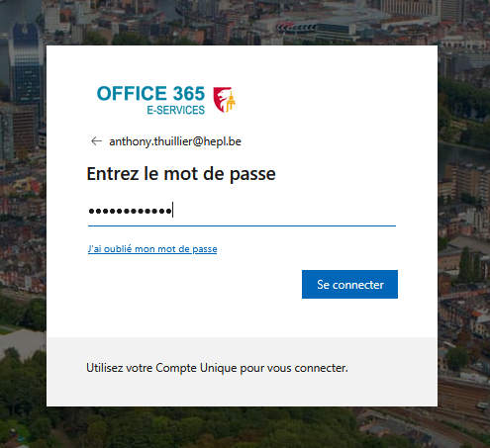Click the gray footer banner area
The width and height of the screenshot is (490, 448).
pos(242,372)
